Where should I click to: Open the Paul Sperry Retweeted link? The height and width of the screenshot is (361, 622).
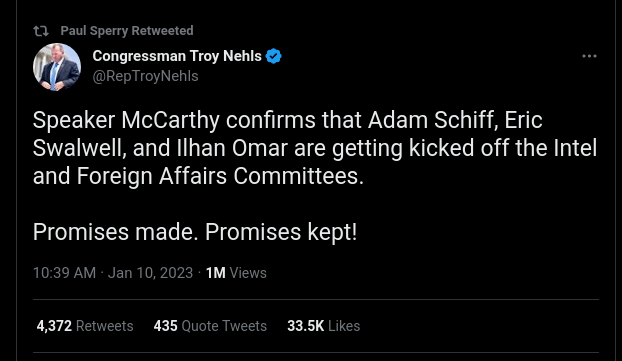tap(127, 31)
